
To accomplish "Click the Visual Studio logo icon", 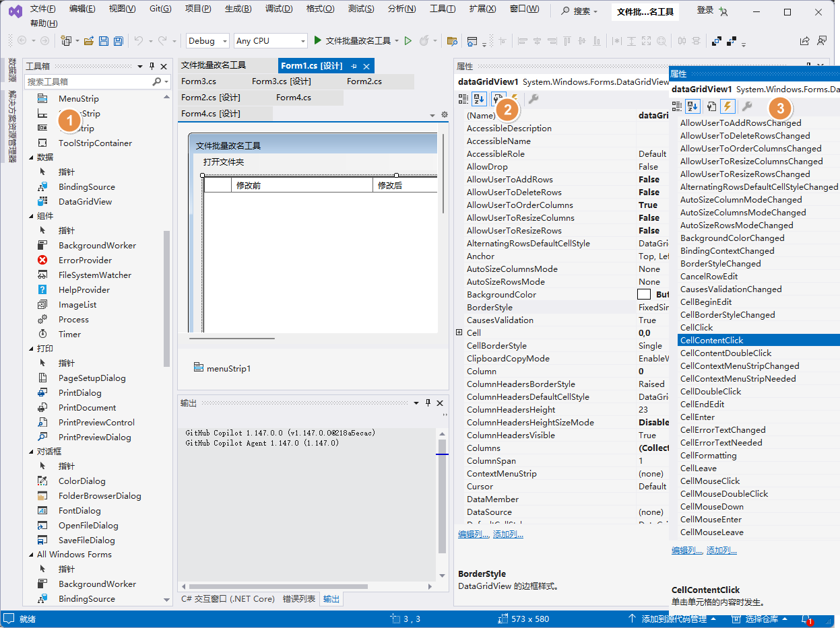I will pos(15,11).
